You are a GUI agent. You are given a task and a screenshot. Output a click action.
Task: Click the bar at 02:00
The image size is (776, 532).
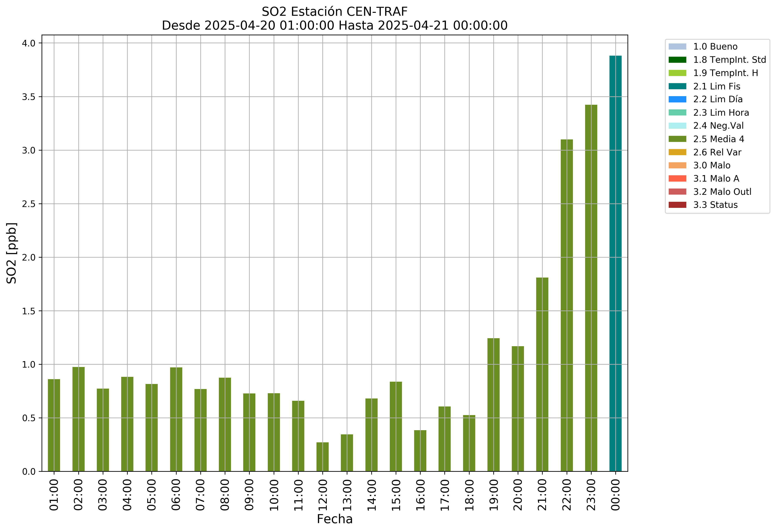click(x=79, y=419)
